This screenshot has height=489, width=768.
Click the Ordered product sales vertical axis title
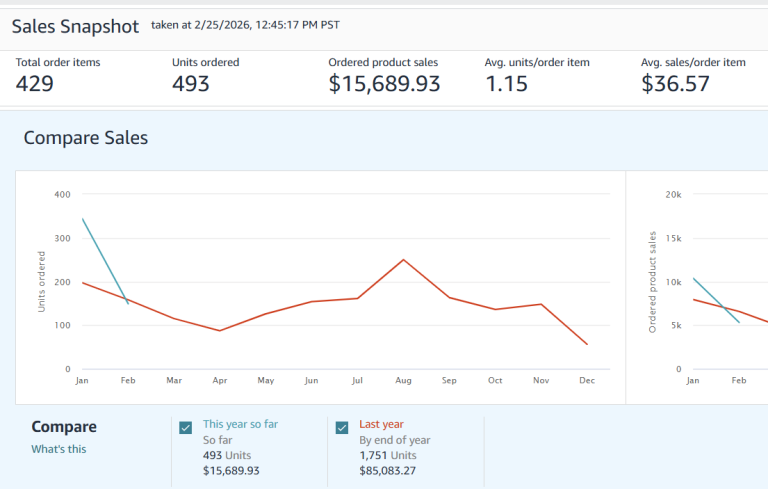pyautogui.click(x=652, y=281)
